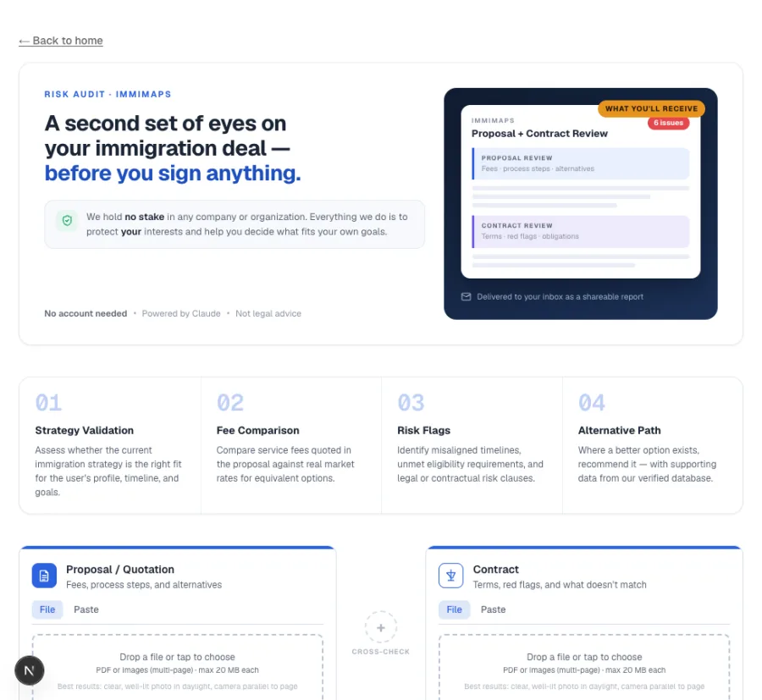
Task: Switch to the Paste tab under Proposal / Quotation
Action: point(86,609)
